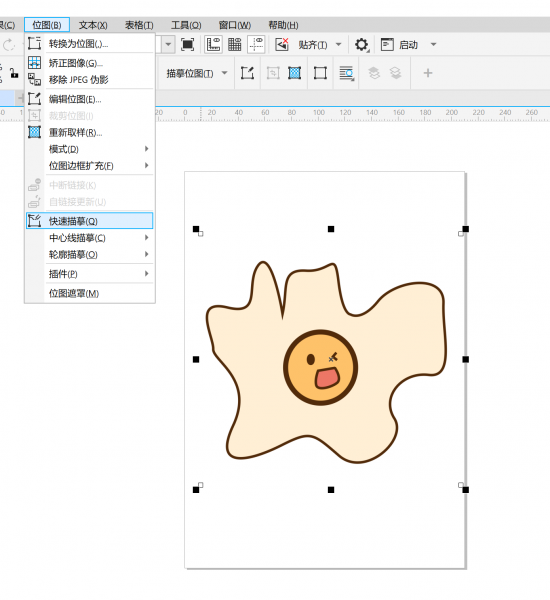Toggle show guidelines icon in toolbar
This screenshot has width=550, height=600.
click(256, 44)
